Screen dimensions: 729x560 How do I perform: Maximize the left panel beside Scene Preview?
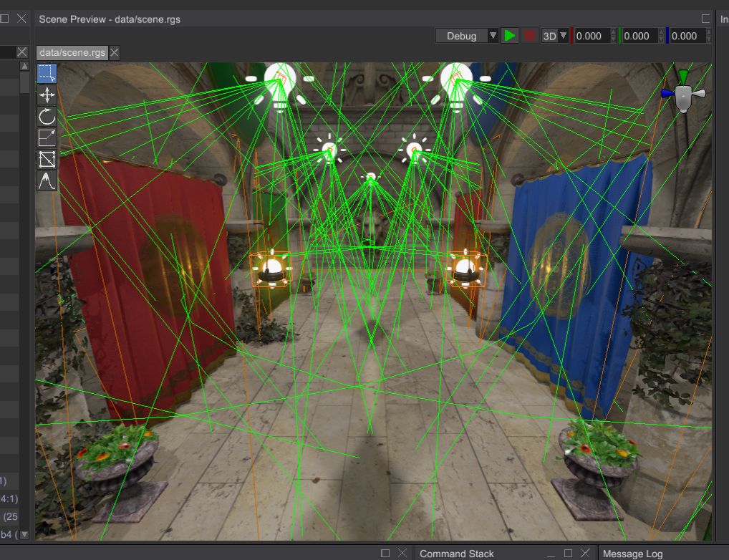tap(4, 18)
